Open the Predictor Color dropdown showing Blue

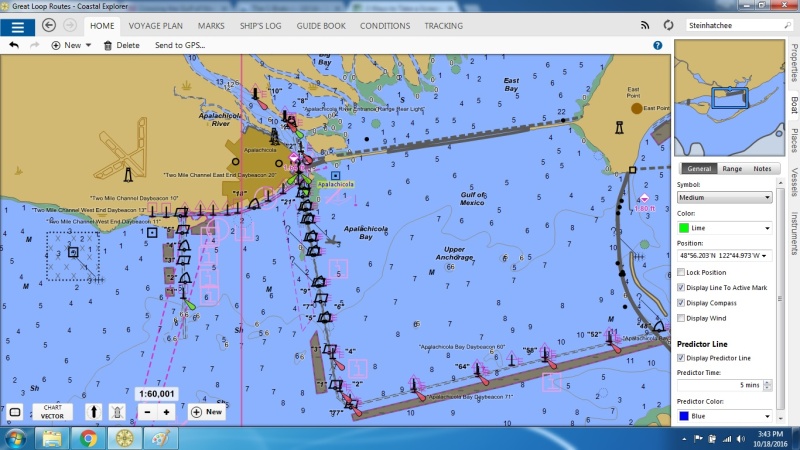pos(724,416)
